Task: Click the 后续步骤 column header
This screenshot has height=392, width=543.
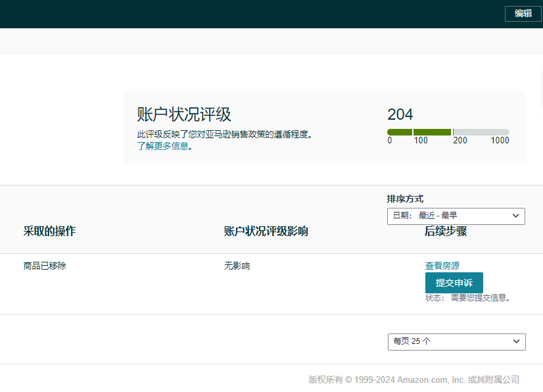Action: click(x=446, y=232)
